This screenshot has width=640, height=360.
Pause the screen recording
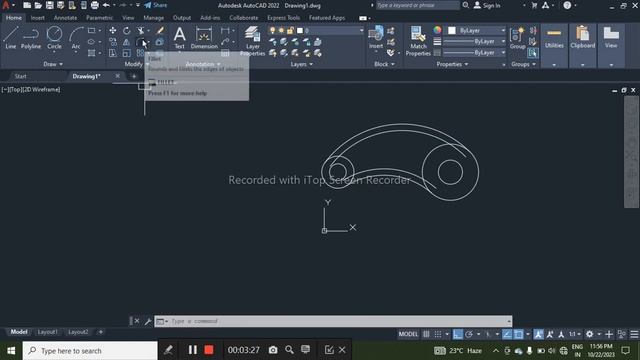tap(193, 350)
